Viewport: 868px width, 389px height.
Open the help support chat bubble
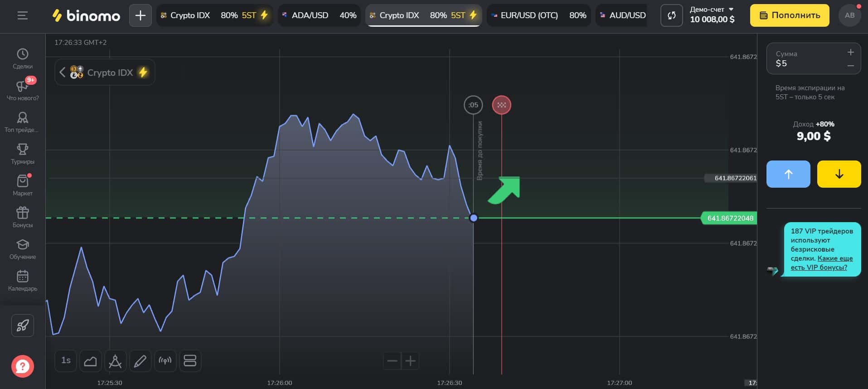[x=23, y=366]
